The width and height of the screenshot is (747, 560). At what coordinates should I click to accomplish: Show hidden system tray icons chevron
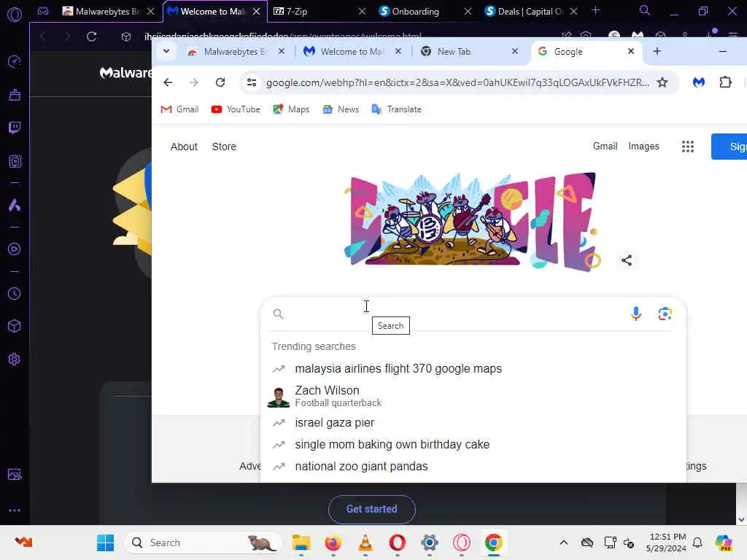[564, 542]
